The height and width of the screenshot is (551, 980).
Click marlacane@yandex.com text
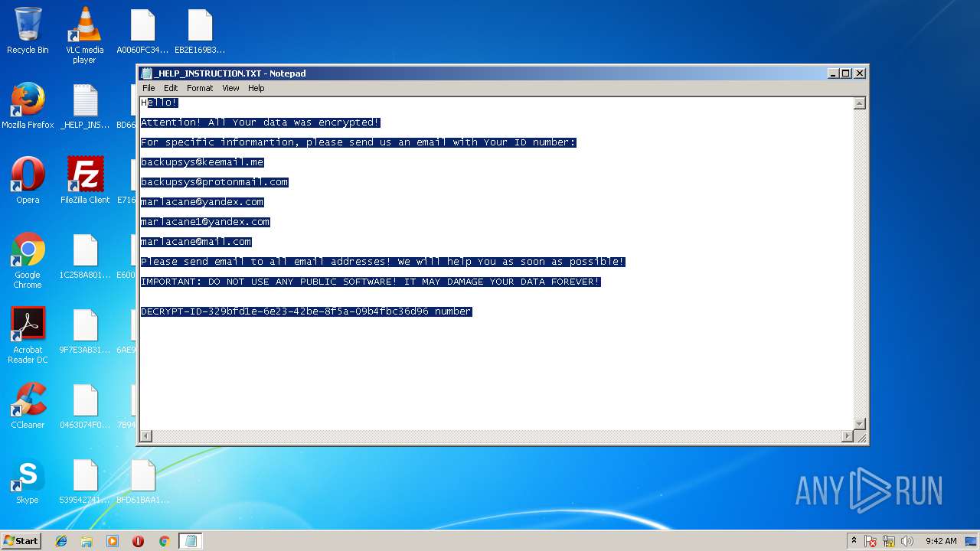pyautogui.click(x=202, y=202)
